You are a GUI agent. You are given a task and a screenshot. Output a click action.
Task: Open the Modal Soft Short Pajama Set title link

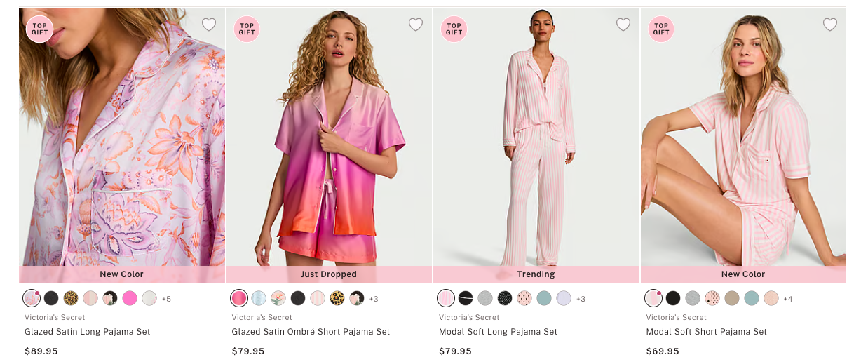[707, 332]
